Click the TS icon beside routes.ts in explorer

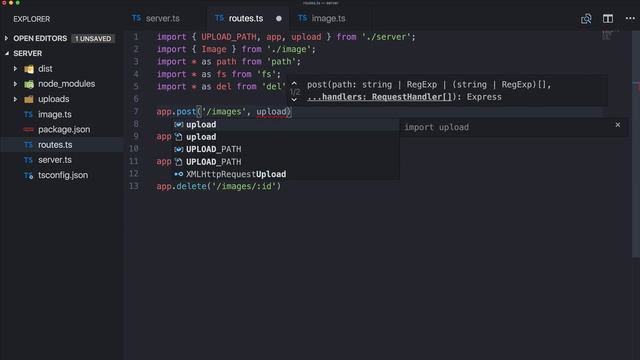[28, 144]
